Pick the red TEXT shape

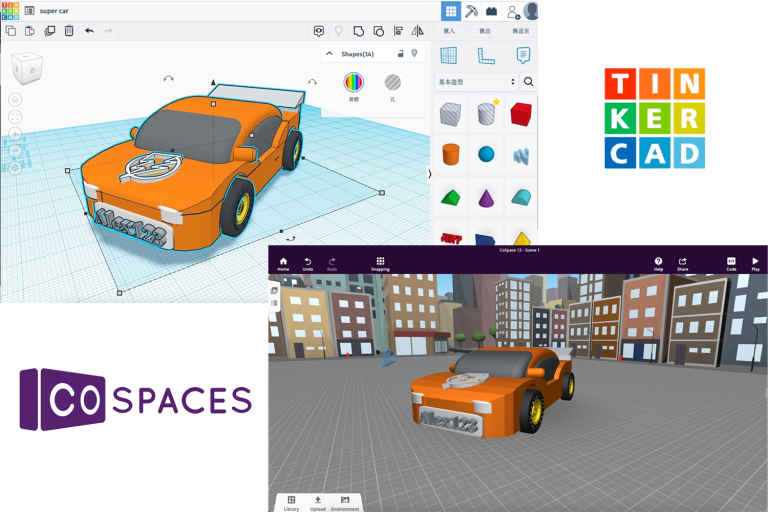pos(451,239)
